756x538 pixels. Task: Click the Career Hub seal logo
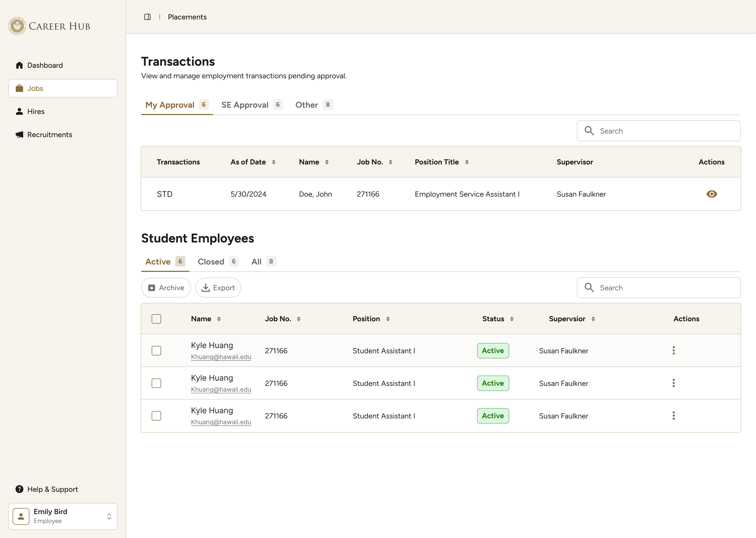17,26
